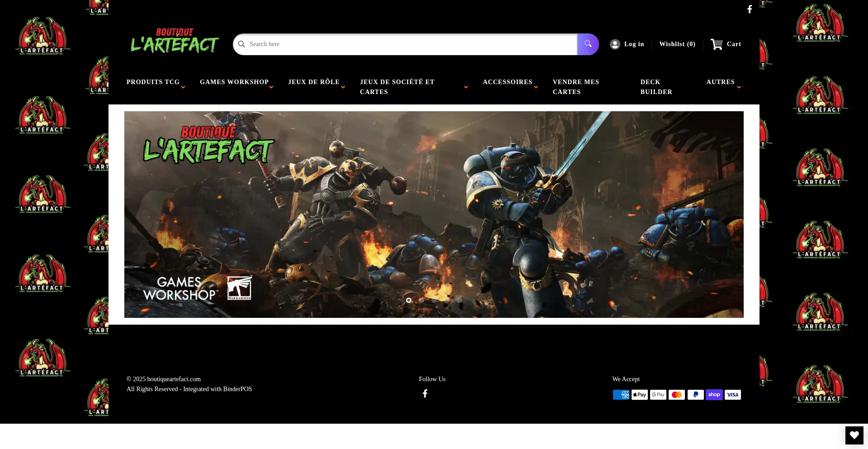Click the PayPal payment icon in the footer
Image resolution: width=868 pixels, height=449 pixels.
click(x=695, y=395)
